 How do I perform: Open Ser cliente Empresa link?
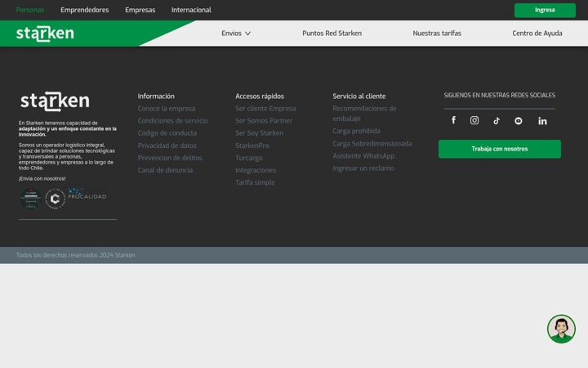265,109
